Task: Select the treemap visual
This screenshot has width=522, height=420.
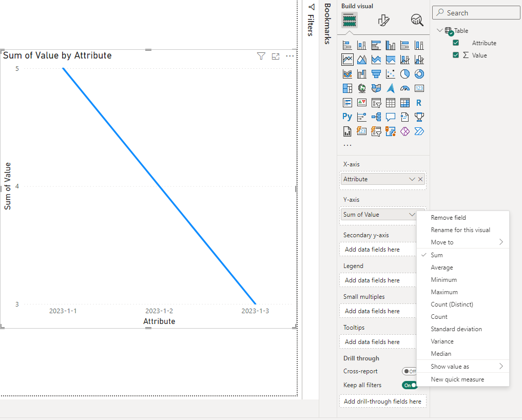Action: pos(347,88)
